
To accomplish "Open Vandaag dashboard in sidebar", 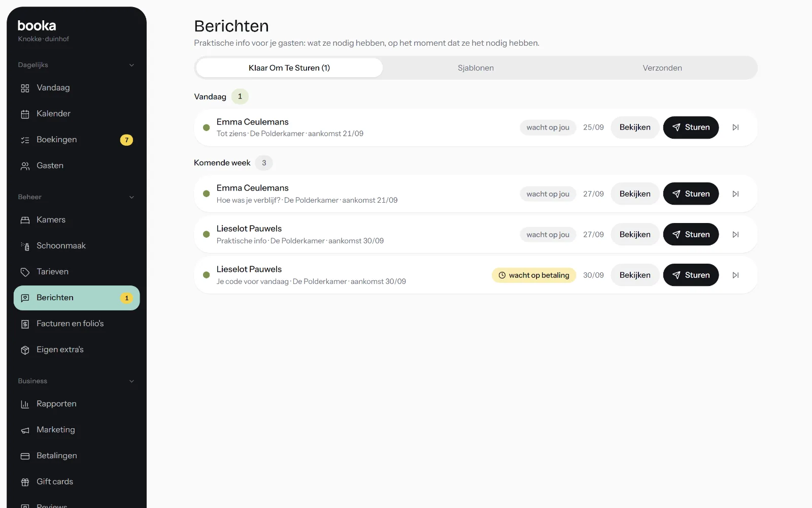I will click(x=77, y=88).
